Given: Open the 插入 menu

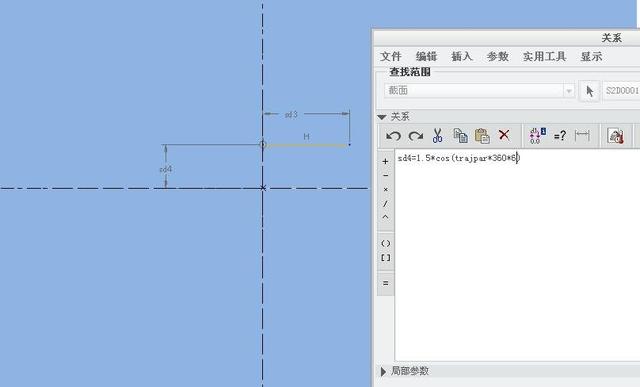Looking at the screenshot, I should pos(462,56).
